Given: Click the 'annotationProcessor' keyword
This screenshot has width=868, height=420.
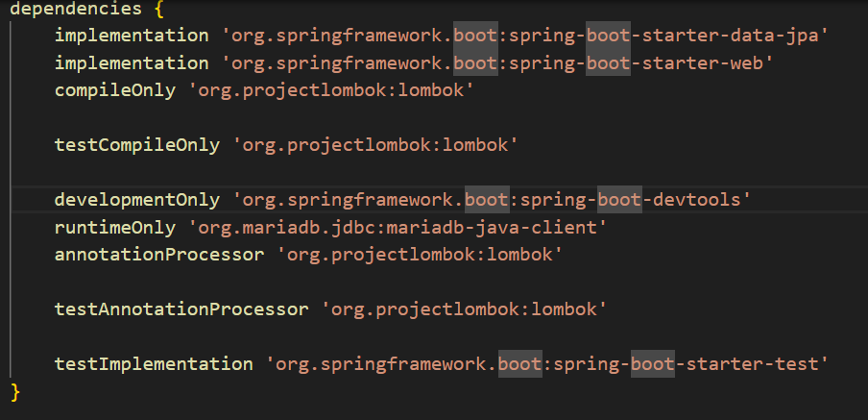Looking at the screenshot, I should pyautogui.click(x=159, y=255).
